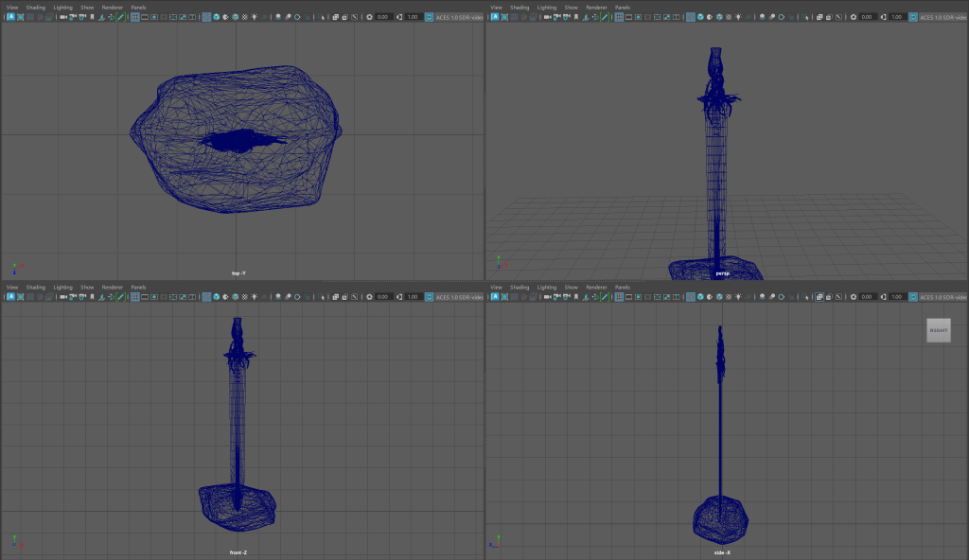Click the grease pencil icon in front-Z panel

(120, 296)
